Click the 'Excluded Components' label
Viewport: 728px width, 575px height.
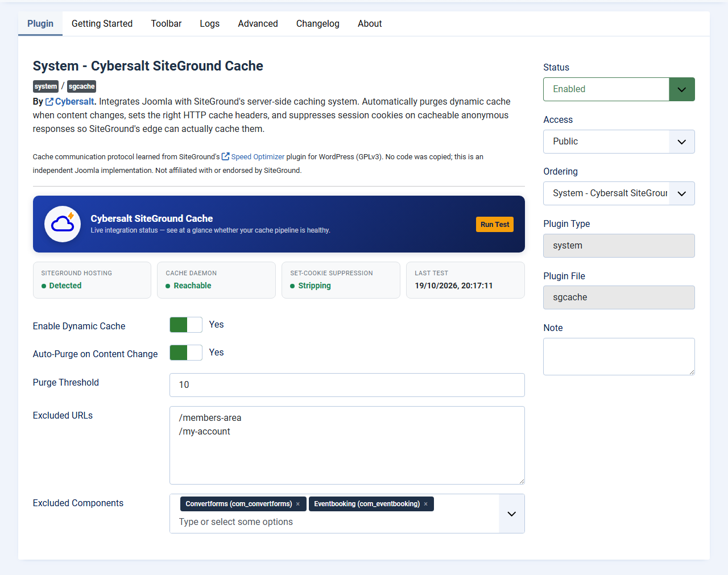click(x=78, y=503)
